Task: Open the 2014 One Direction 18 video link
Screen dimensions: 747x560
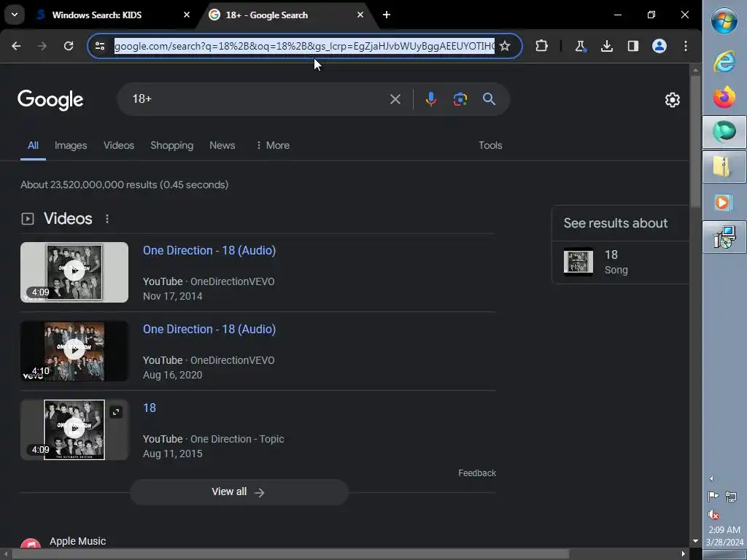Action: point(209,251)
